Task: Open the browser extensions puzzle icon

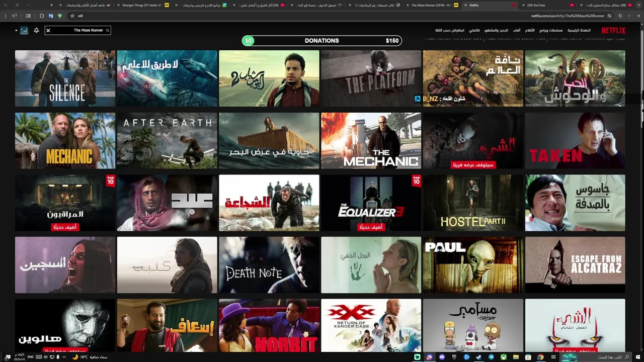Action: point(42,16)
